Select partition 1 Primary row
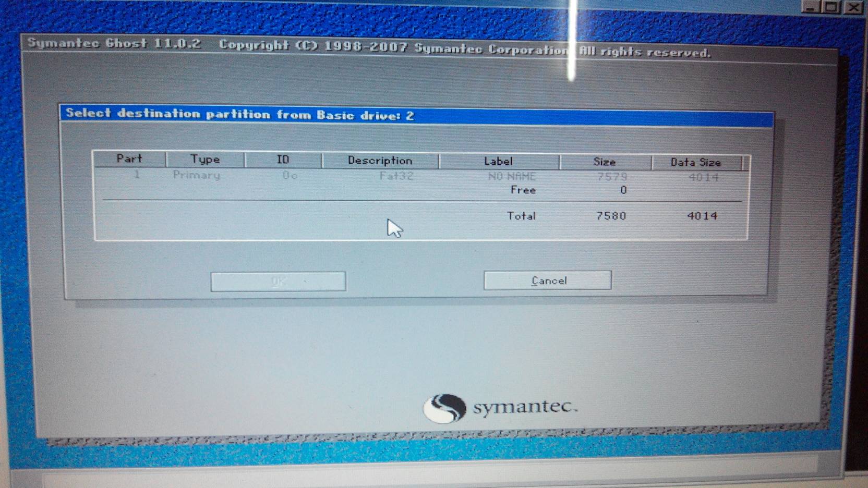 pyautogui.click(x=421, y=176)
